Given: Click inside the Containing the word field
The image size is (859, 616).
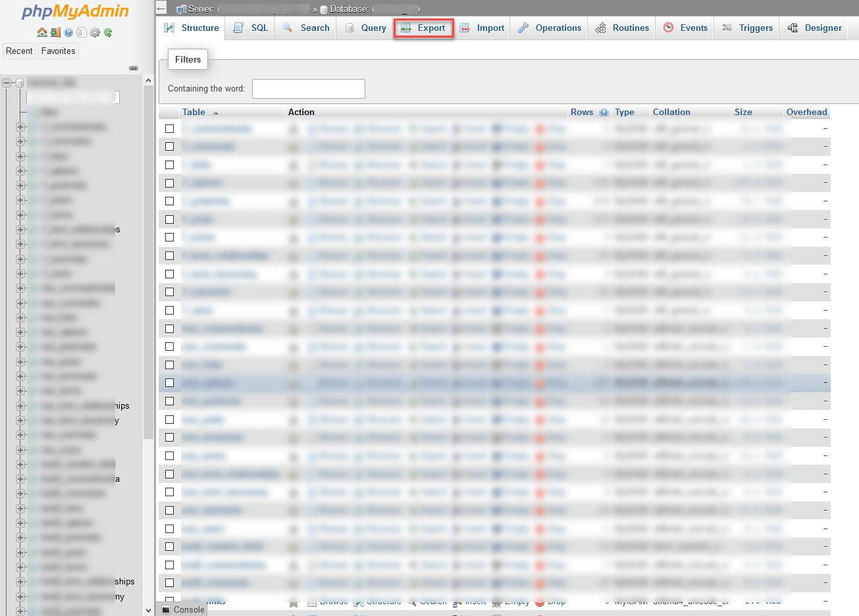Looking at the screenshot, I should tap(308, 88).
